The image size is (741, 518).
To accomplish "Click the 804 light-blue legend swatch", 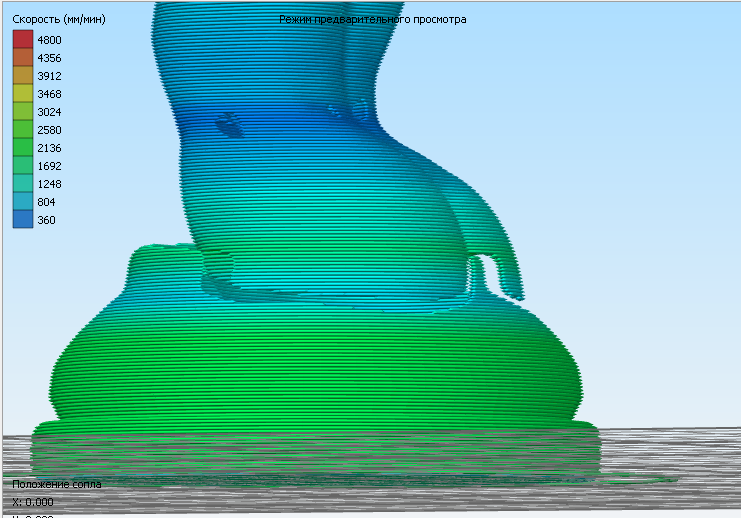I will pos(23,201).
